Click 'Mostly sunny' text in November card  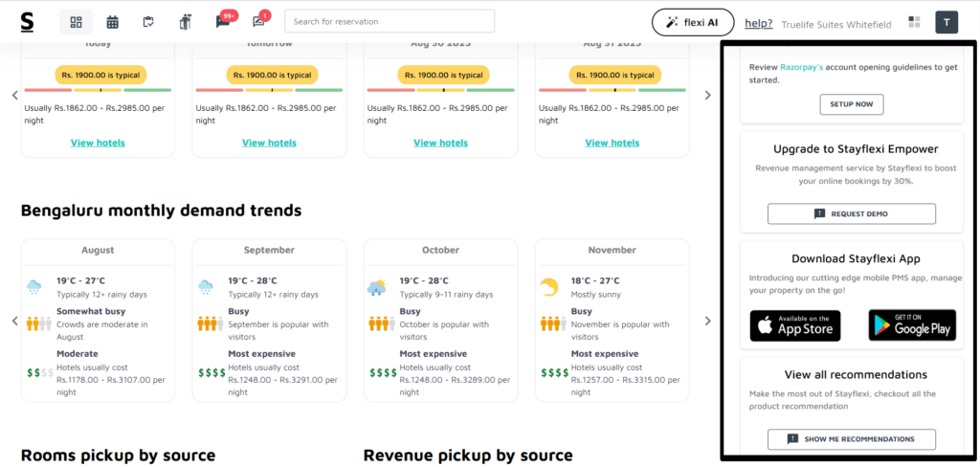[x=593, y=295]
